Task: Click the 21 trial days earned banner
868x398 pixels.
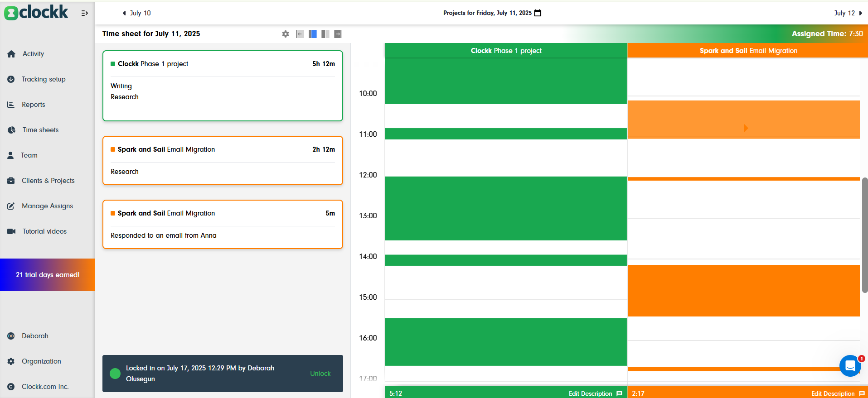Action: click(48, 275)
